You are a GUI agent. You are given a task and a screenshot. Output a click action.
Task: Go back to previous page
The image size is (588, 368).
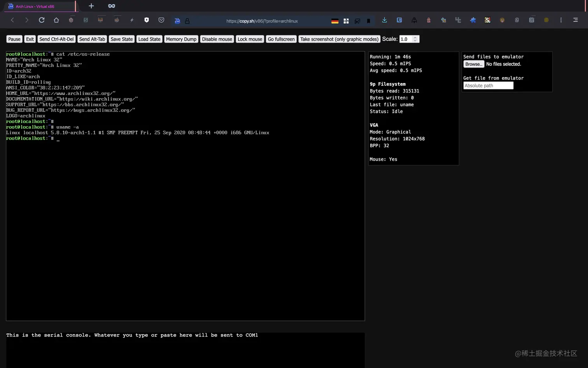(12, 20)
